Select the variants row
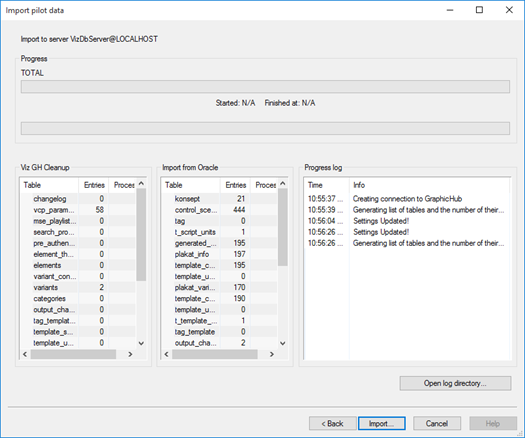The width and height of the screenshot is (525, 438). tap(78, 287)
